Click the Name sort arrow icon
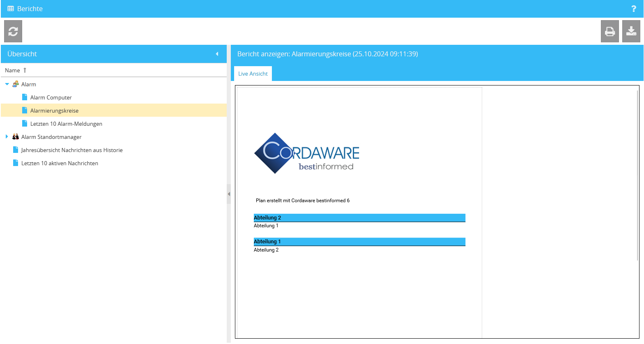Image resolution: width=644 pixels, height=344 pixels. [25, 70]
